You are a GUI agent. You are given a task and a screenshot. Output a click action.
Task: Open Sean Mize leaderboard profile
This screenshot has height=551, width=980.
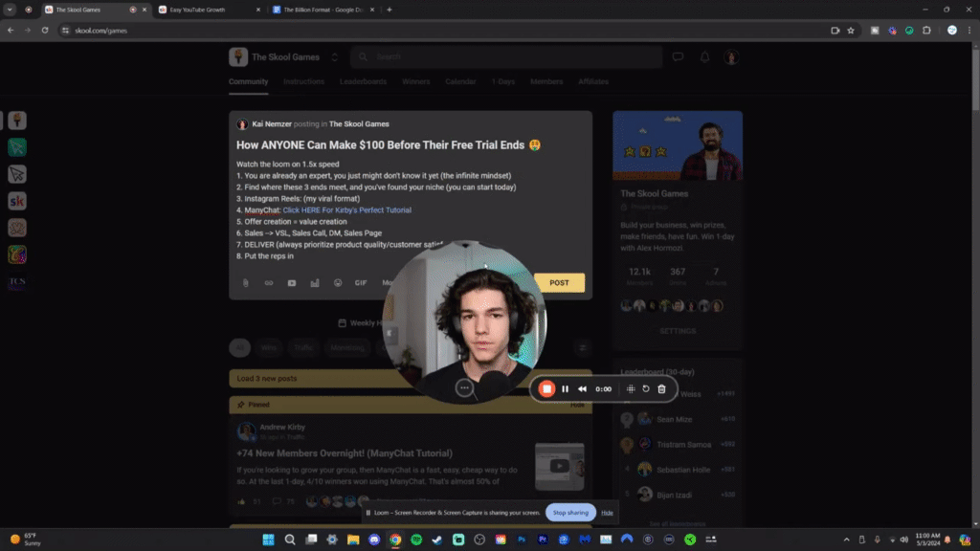click(x=675, y=420)
